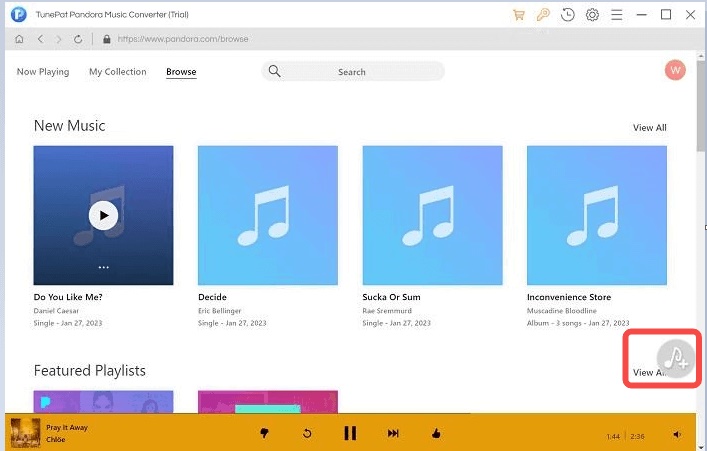Open the Decide album cover
Screen dimensions: 707x451
tap(268, 215)
